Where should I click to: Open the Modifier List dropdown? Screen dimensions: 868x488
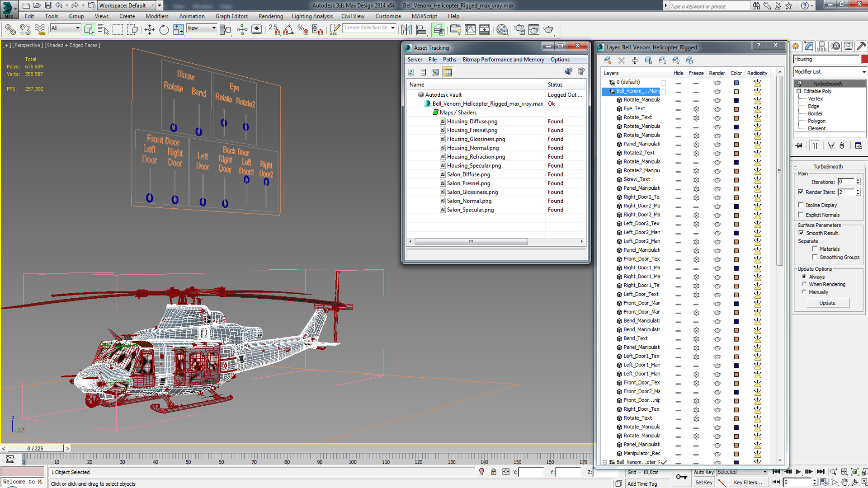click(830, 72)
